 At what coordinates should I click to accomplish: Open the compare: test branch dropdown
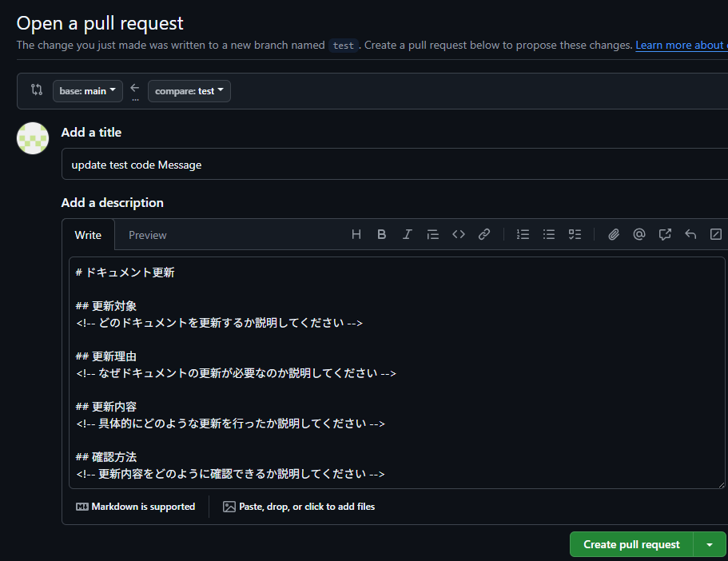pyautogui.click(x=189, y=90)
